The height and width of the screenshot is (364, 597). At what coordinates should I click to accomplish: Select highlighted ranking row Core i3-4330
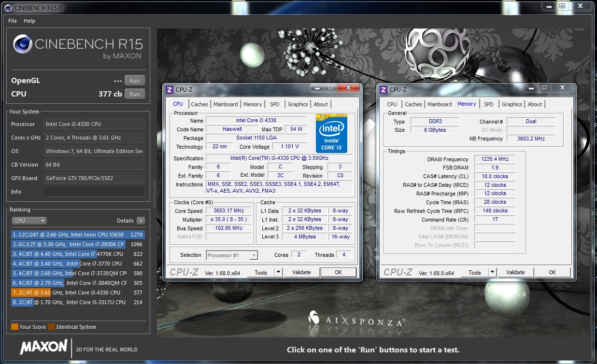[78, 293]
